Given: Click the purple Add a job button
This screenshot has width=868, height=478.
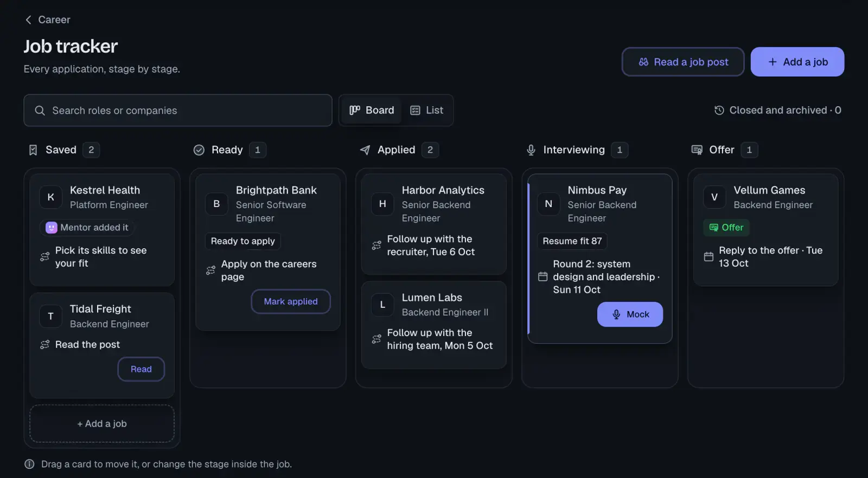Looking at the screenshot, I should [797, 62].
